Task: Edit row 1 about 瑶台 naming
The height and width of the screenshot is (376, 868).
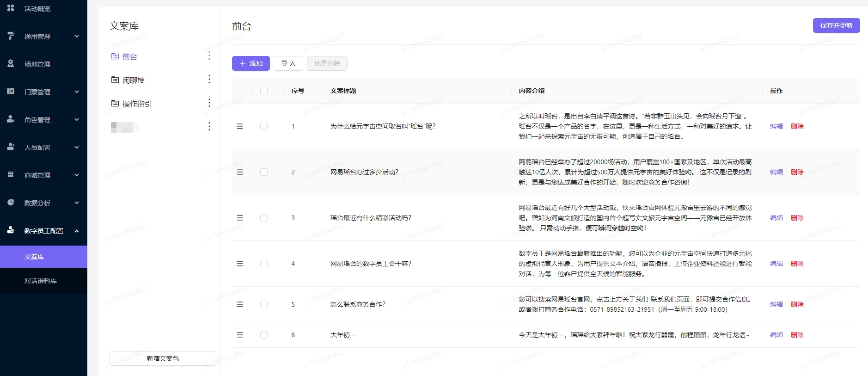Action: click(x=776, y=126)
